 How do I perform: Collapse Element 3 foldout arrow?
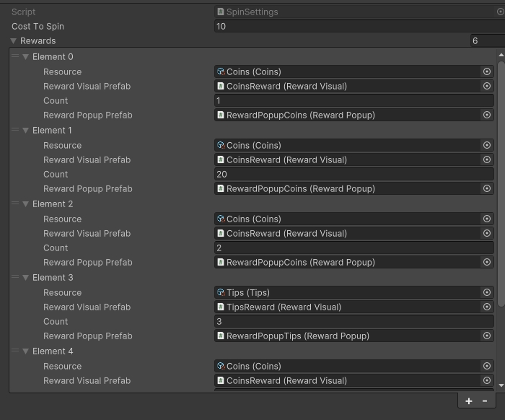pyautogui.click(x=26, y=278)
